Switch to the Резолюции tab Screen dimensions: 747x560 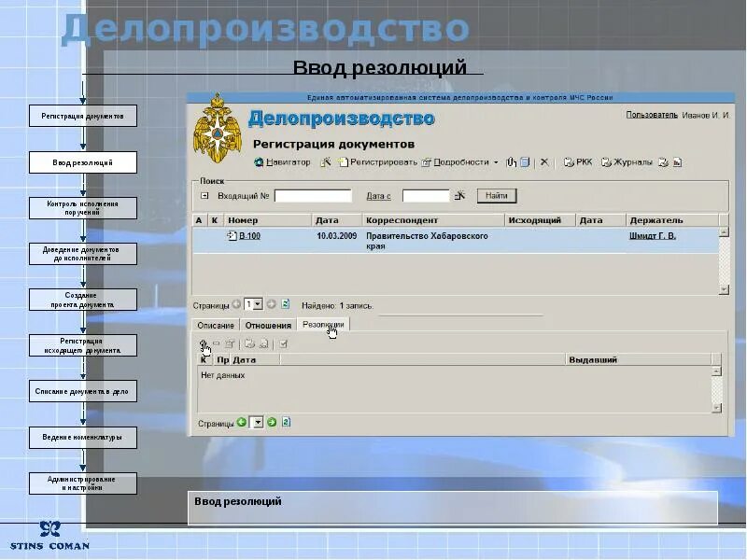(323, 324)
